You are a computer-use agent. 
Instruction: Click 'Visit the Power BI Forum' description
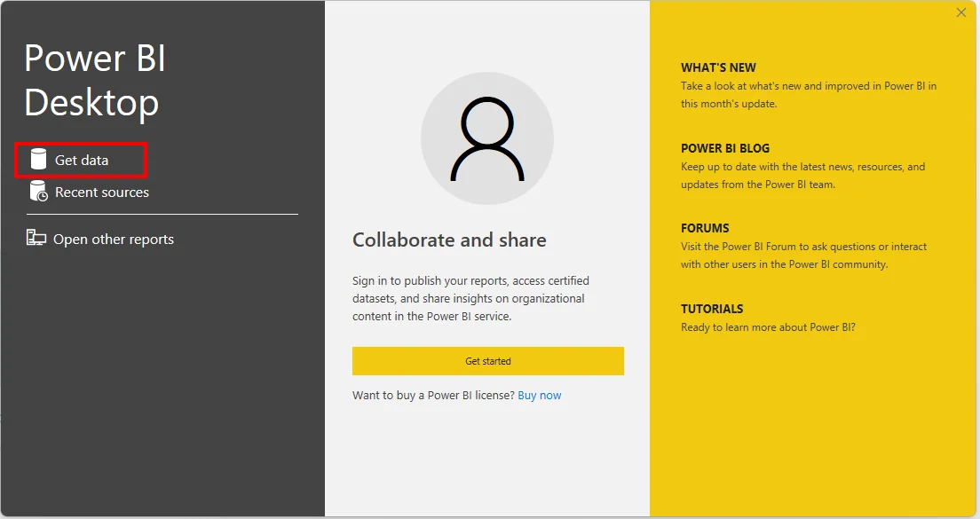803,256
